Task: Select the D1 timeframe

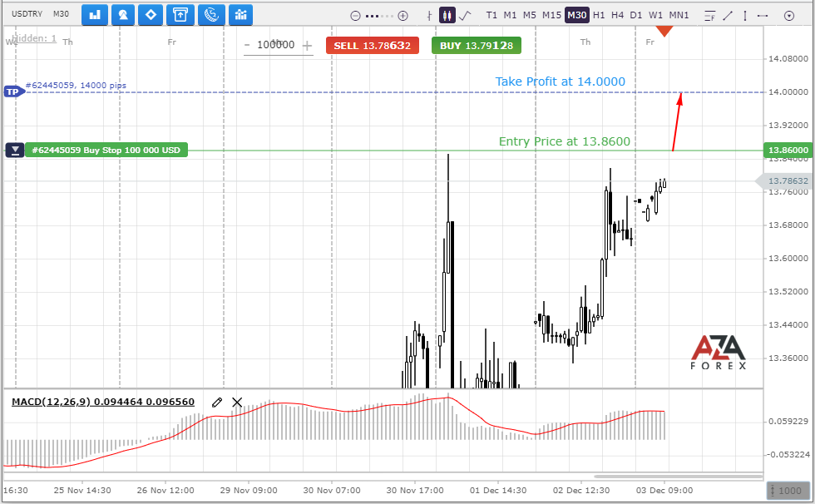Action: (x=636, y=15)
